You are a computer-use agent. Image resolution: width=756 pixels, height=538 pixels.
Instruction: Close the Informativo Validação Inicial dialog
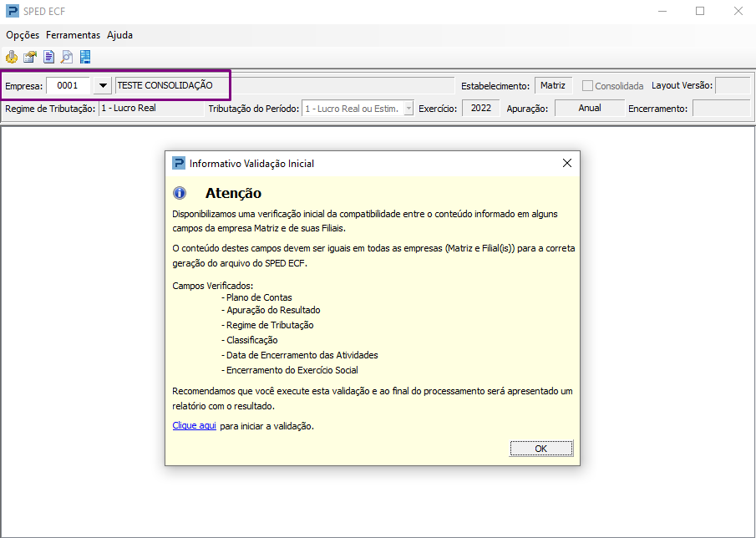(x=567, y=163)
